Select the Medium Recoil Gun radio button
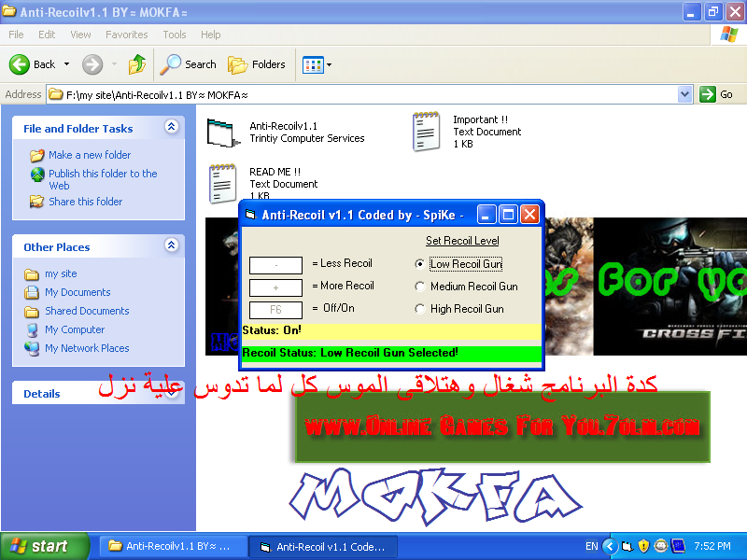 (x=419, y=287)
